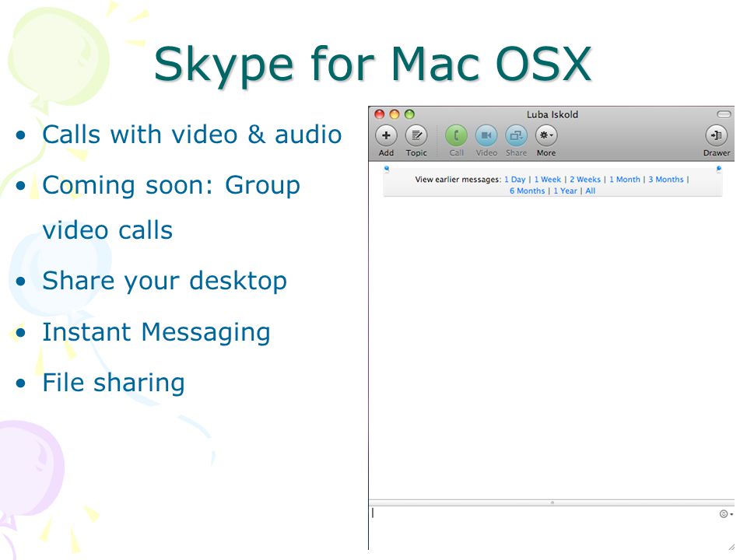
Task: Click the Share screen icon
Action: [517, 135]
